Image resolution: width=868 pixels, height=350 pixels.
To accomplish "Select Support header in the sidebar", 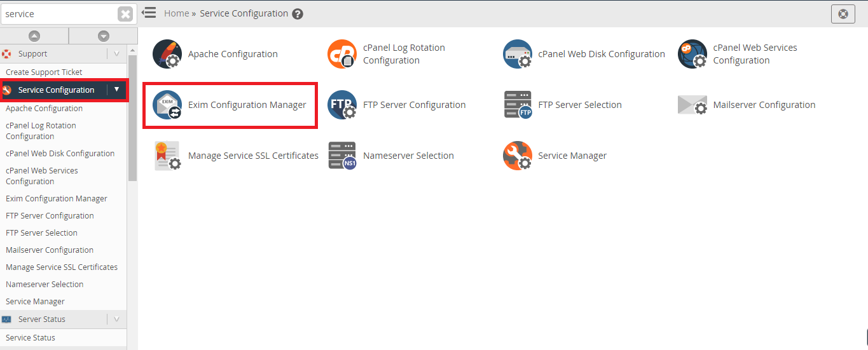I will (x=33, y=54).
